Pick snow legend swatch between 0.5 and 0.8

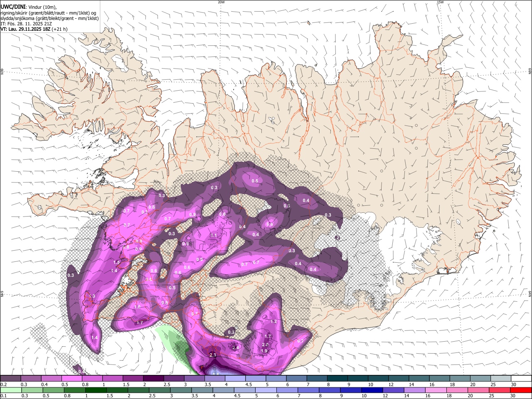pos(71,378)
